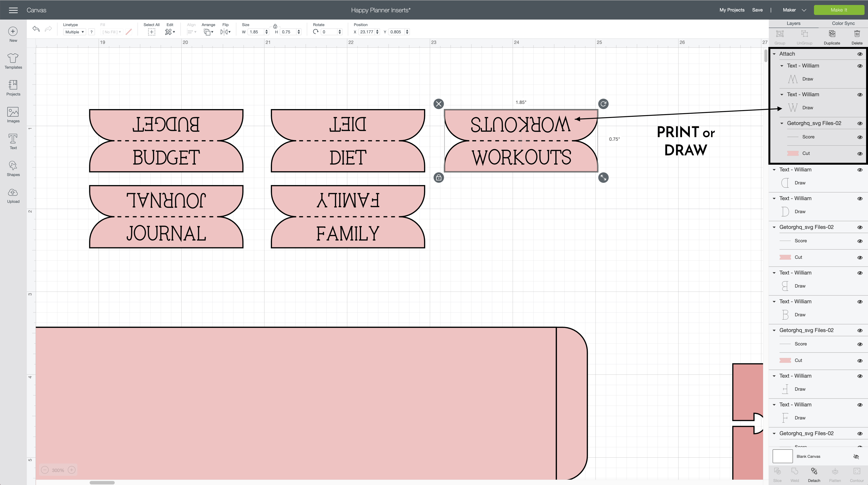Click the pink Cut color swatch in Attach group
868x485 pixels.
point(793,154)
